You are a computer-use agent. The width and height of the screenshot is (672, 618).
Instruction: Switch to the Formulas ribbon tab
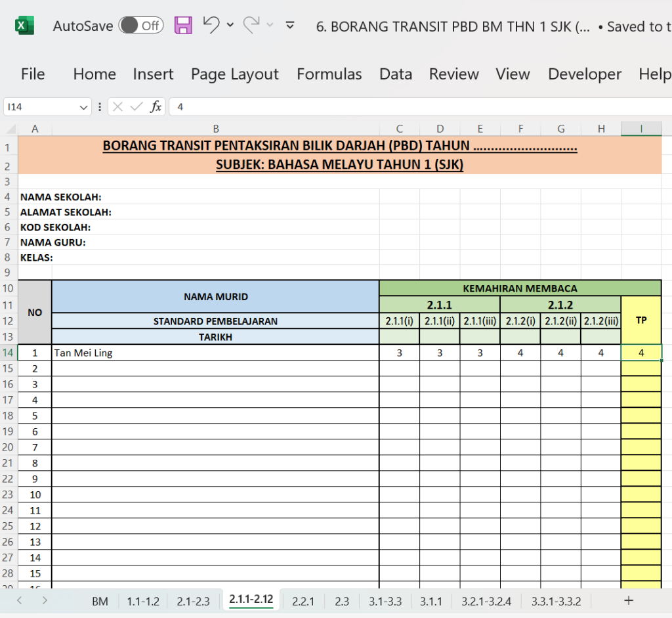(x=329, y=74)
